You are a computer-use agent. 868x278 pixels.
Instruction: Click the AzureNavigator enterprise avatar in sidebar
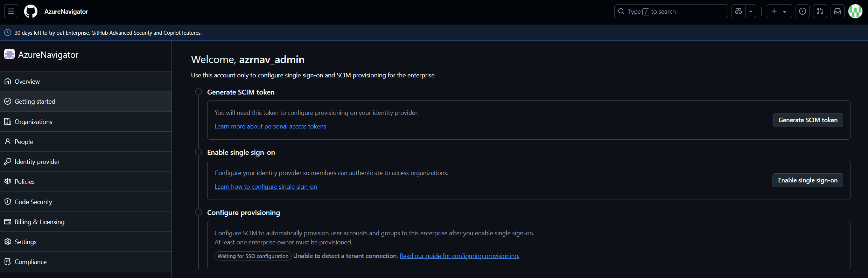coord(9,54)
